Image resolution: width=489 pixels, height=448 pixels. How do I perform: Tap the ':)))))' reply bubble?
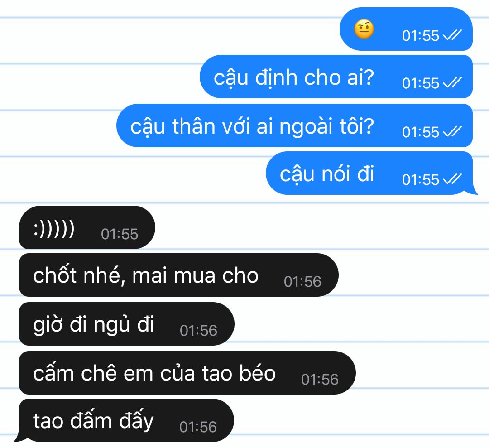pos(87,227)
